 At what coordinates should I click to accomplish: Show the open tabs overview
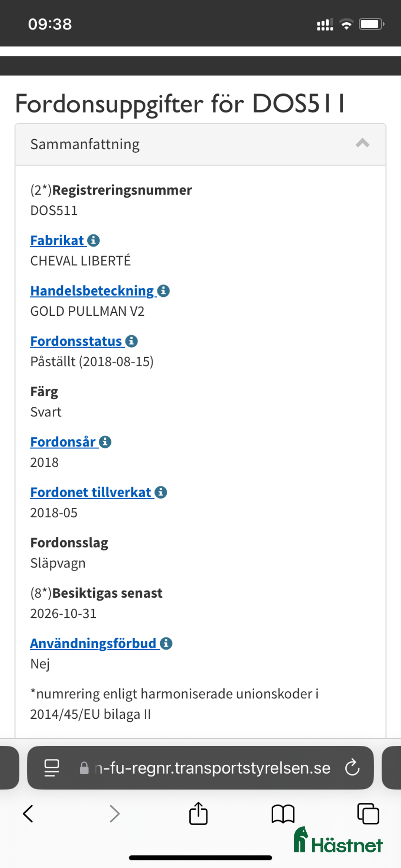coord(368,813)
